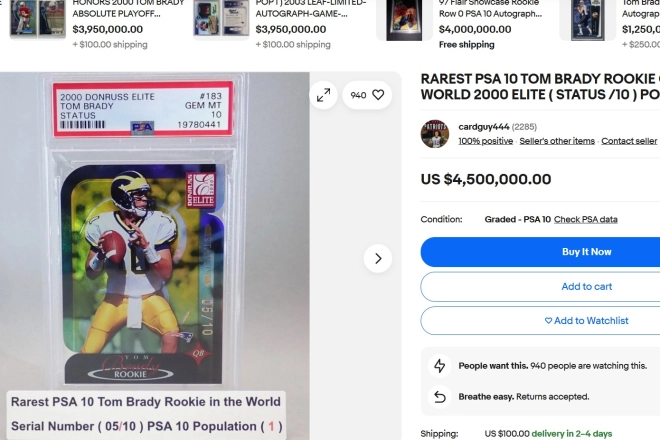Click the return arrow Breathe easy icon
The width and height of the screenshot is (660, 440).
[440, 397]
